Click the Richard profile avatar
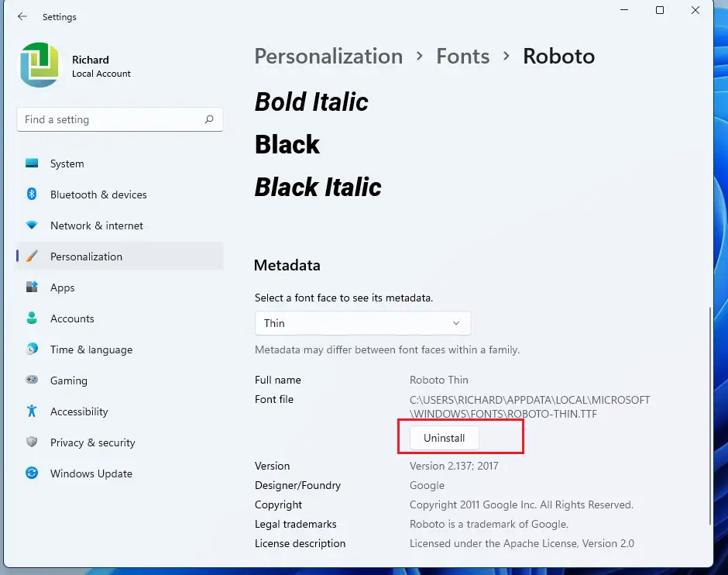This screenshot has width=728, height=575. pyautogui.click(x=40, y=64)
